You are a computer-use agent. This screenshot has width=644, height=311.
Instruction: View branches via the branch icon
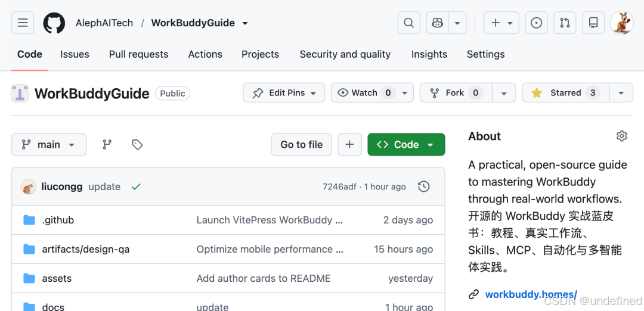click(107, 144)
